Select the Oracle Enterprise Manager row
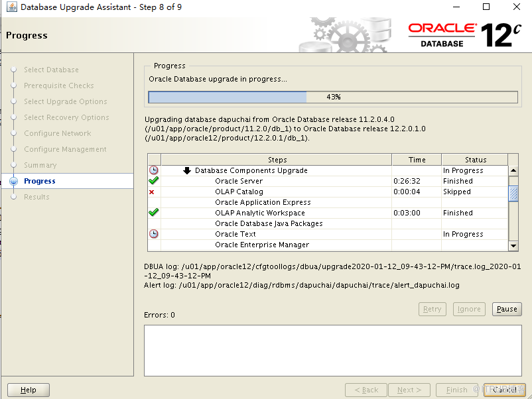532x399 pixels. coord(328,245)
